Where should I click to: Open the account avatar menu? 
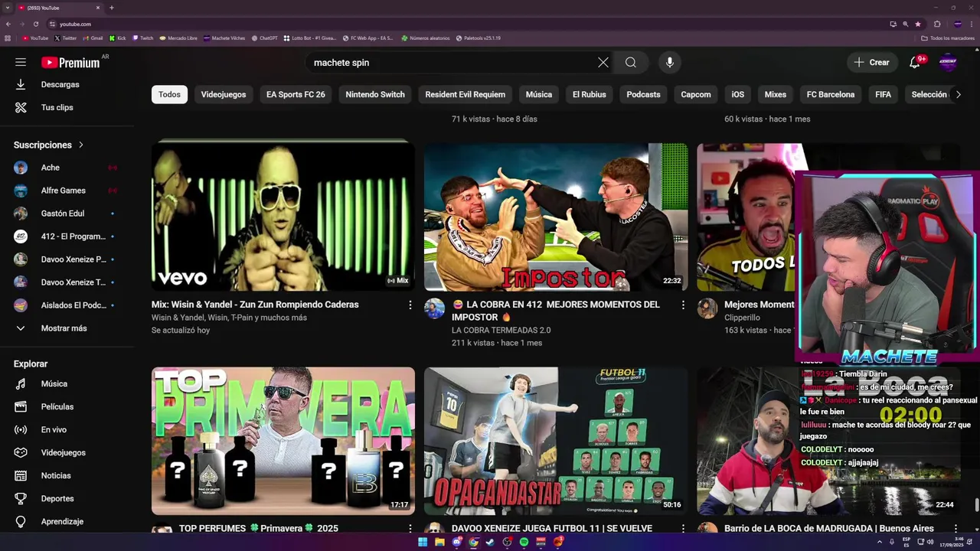click(x=948, y=63)
